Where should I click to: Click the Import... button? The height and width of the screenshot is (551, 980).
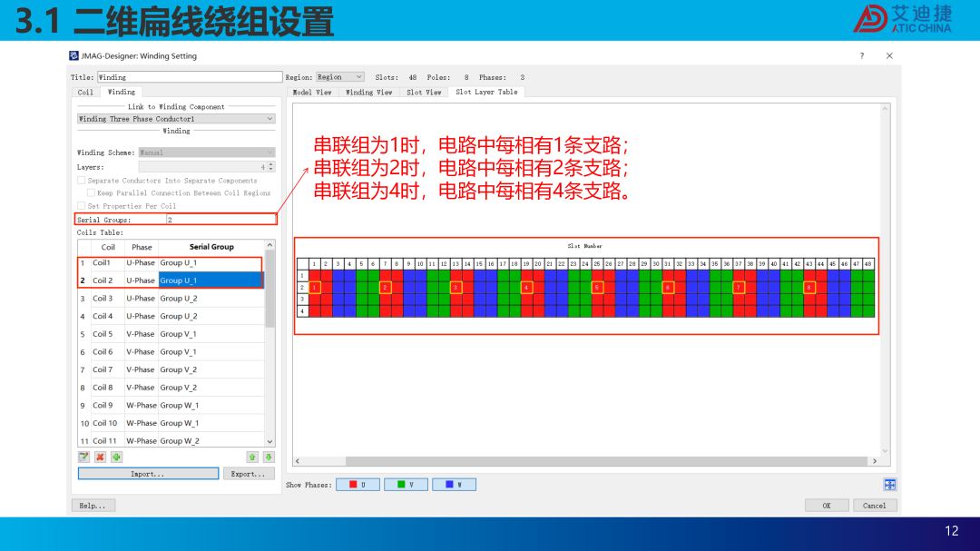click(148, 474)
